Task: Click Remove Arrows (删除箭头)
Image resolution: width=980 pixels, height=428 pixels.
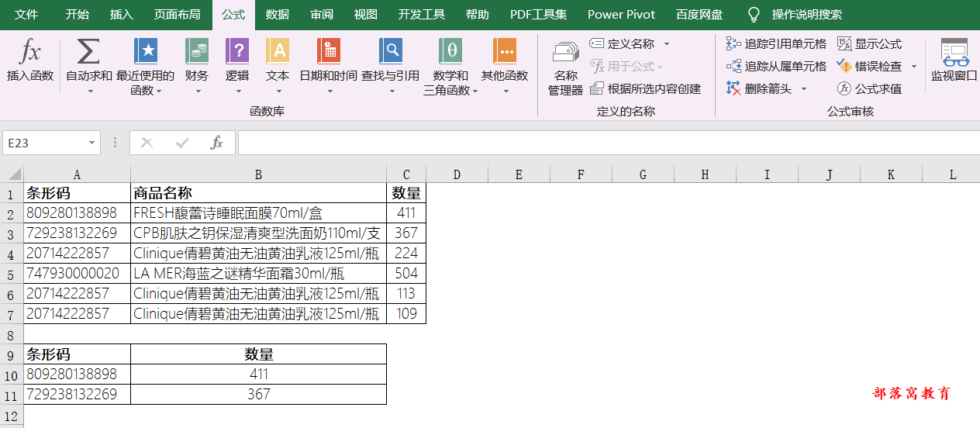Action: [759, 89]
